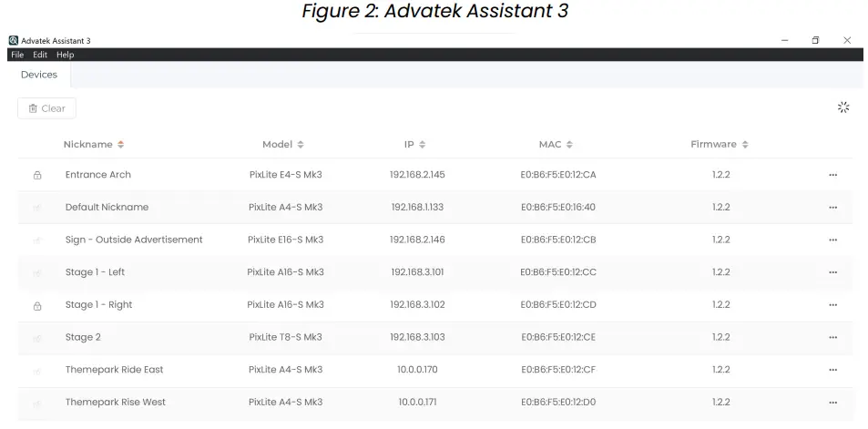Screen dimensions: 868x429
Task: Show more options for Themepark Ride East
Action: (x=832, y=370)
